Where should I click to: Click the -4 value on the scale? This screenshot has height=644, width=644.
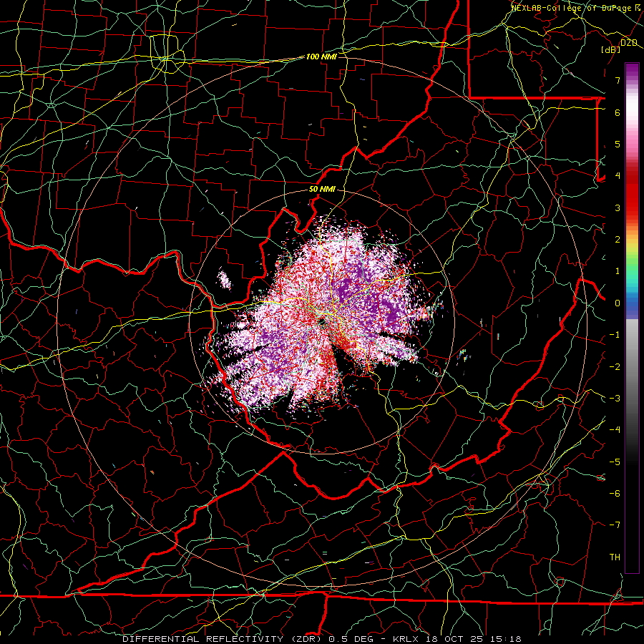point(615,430)
